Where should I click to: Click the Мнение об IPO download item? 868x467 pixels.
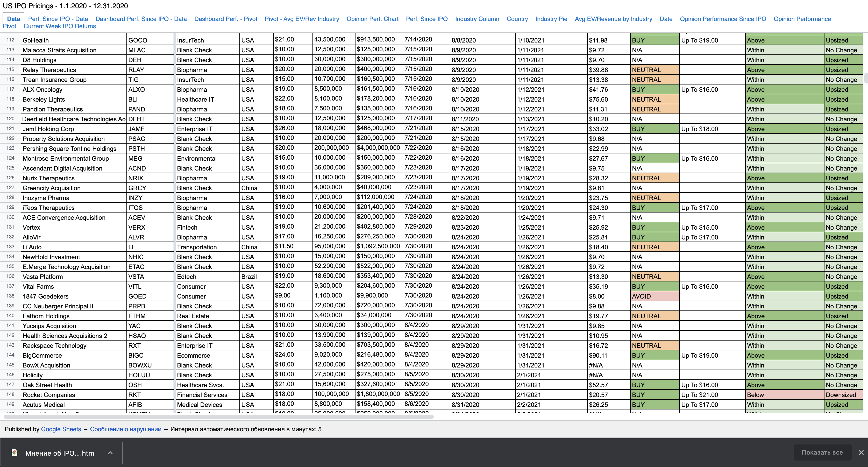coord(60,453)
